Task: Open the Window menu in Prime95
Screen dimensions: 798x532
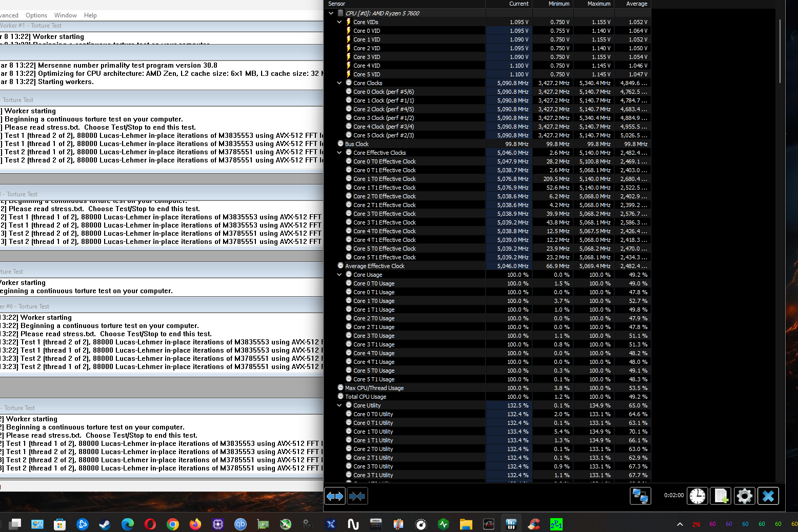Action: (66, 15)
